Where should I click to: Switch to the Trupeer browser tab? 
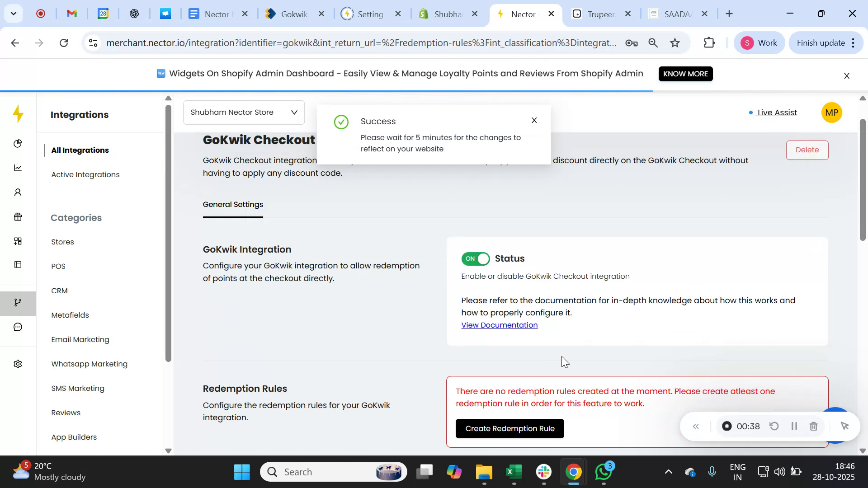point(599,14)
